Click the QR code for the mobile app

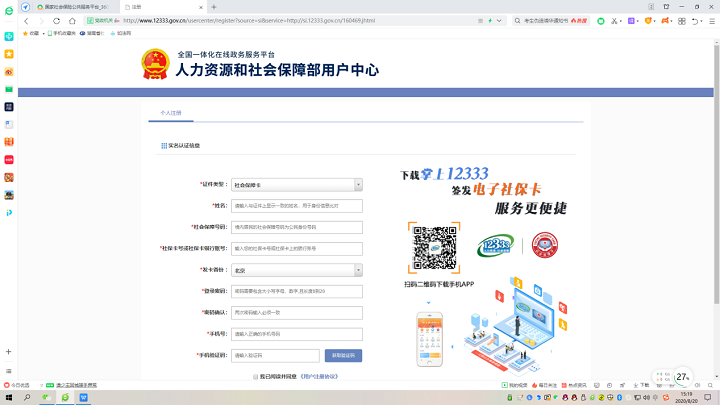click(434, 248)
